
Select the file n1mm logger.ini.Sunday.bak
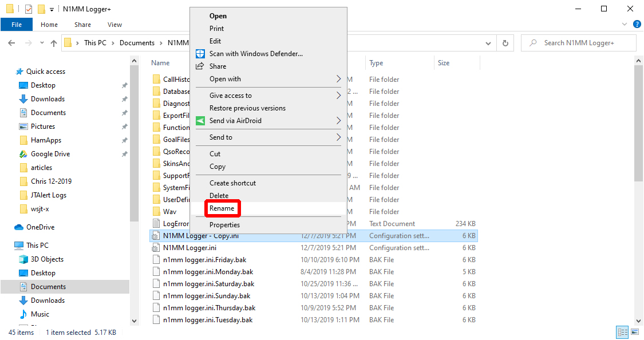[207, 296]
